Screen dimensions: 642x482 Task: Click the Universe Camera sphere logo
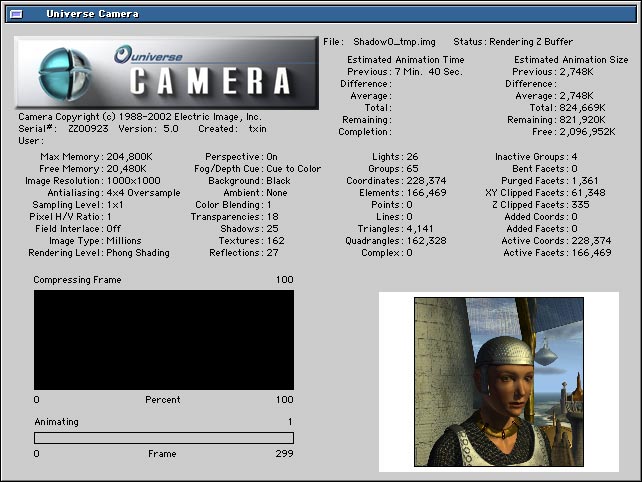click(x=66, y=74)
